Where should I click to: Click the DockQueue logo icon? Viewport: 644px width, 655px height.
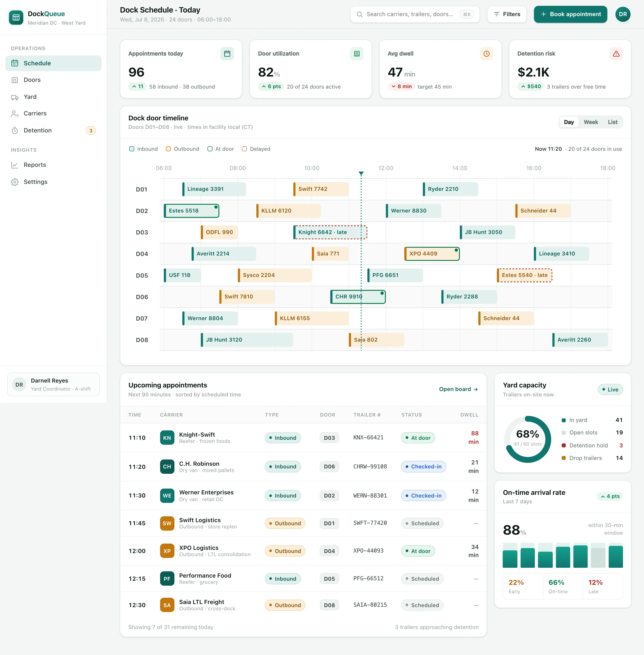click(x=16, y=18)
